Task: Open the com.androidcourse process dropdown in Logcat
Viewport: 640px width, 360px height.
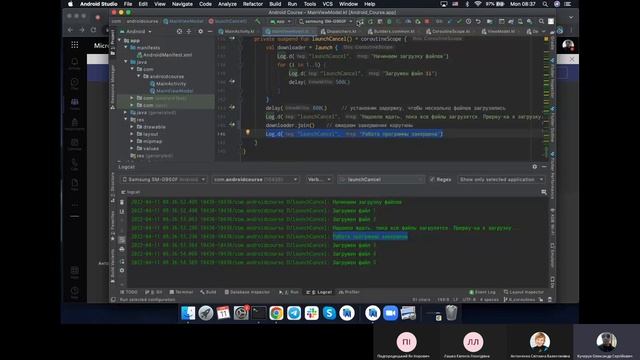Action: coord(255,180)
